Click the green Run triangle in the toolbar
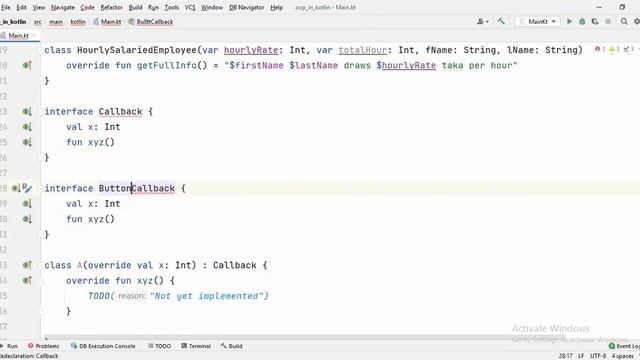The height and width of the screenshot is (360, 640). (x=569, y=21)
